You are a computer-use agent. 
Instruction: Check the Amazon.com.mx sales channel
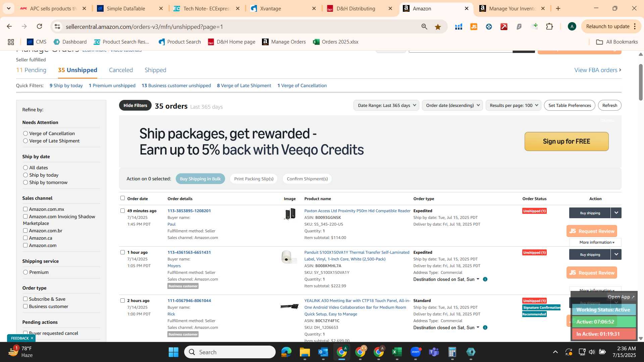25,209
